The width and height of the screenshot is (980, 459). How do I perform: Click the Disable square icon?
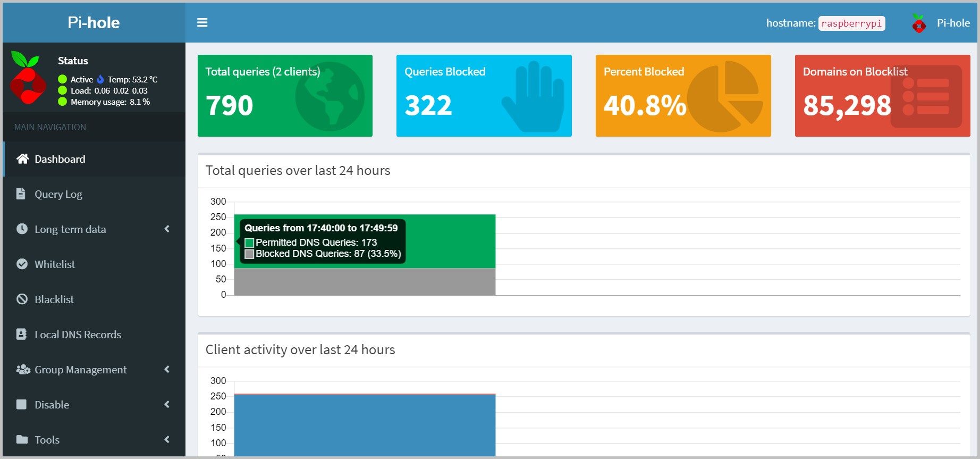(x=21, y=404)
